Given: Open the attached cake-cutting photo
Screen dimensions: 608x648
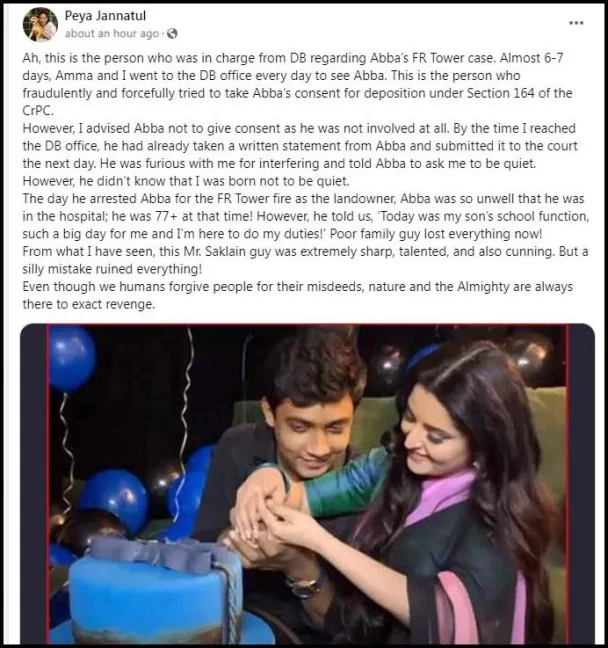Looking at the screenshot, I should [308, 484].
